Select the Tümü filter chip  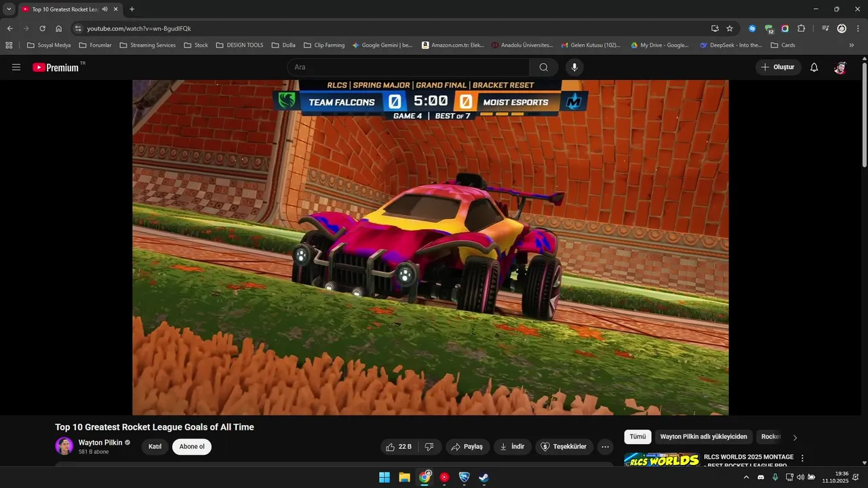(637, 437)
